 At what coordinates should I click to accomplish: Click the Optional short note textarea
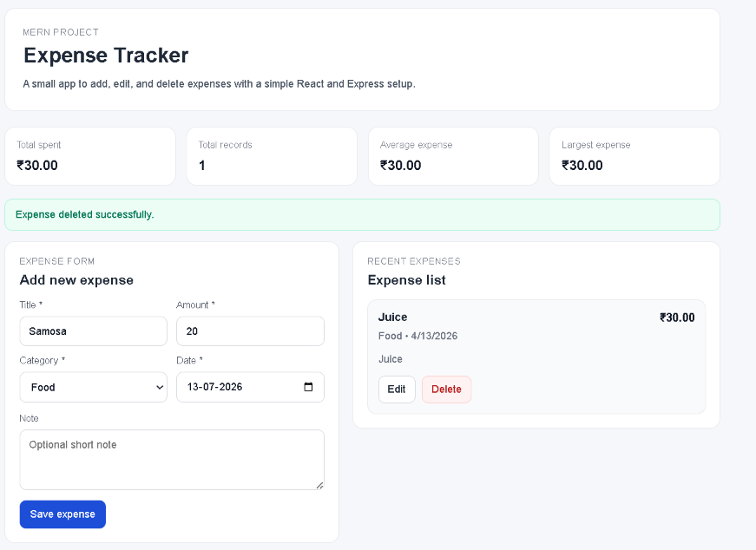click(x=172, y=460)
